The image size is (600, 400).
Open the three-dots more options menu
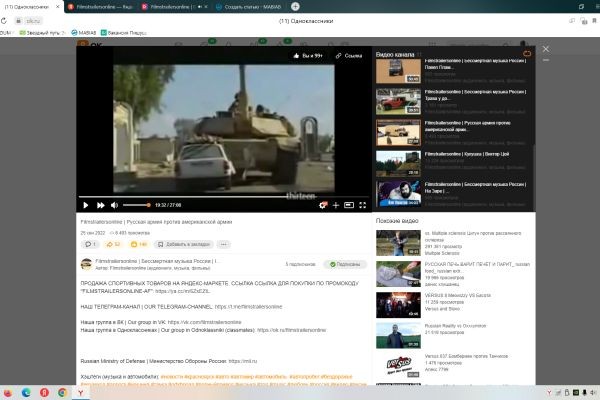tap(223, 244)
